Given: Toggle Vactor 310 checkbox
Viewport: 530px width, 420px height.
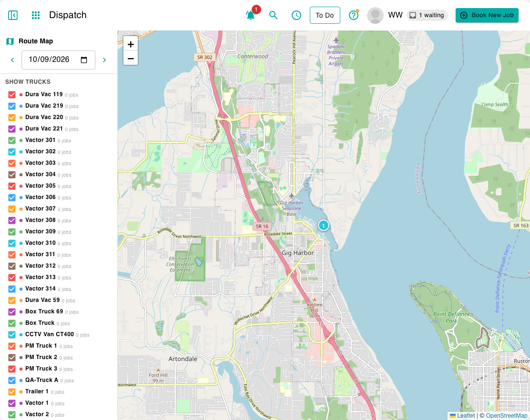Looking at the screenshot, I should [x=12, y=243].
